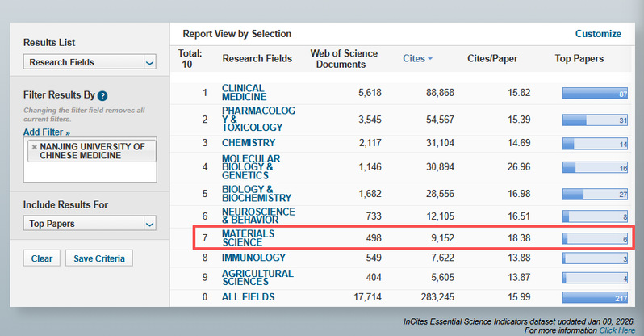The width and height of the screenshot is (644, 336).
Task: Click the Neuroscience & Behavior link
Action: [258, 216]
